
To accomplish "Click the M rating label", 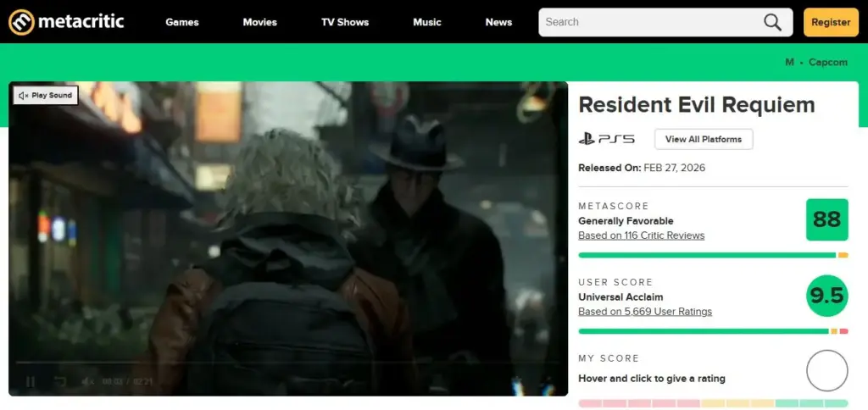I will click(789, 62).
